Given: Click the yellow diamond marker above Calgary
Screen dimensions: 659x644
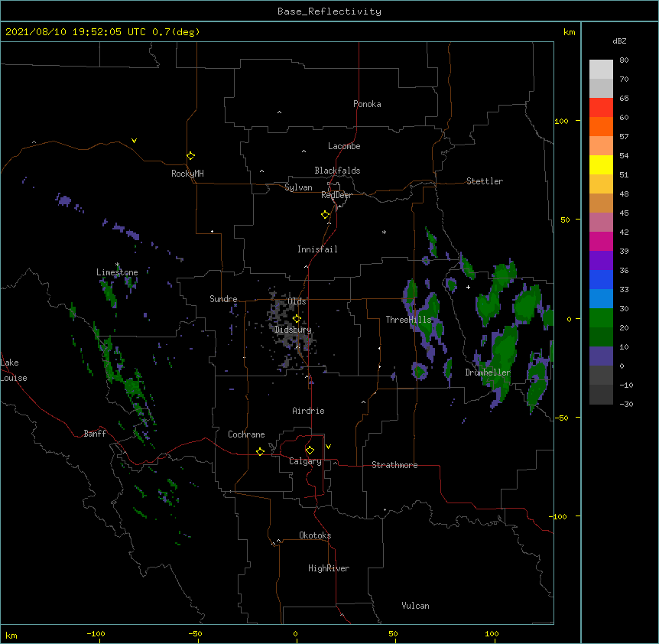Looking at the screenshot, I should [x=310, y=450].
